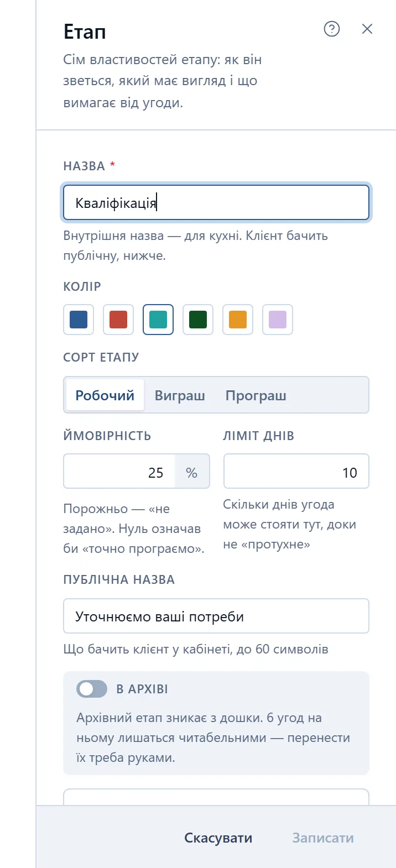Close the Етап panel
The image size is (396, 868).
(367, 29)
